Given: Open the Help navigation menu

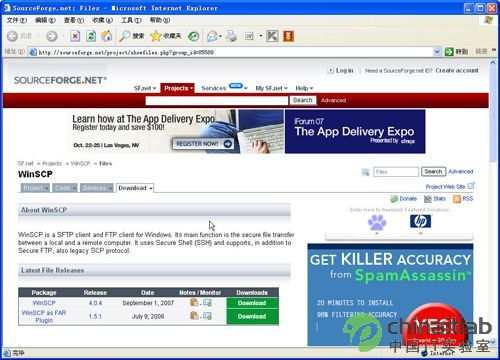Looking at the screenshot, I should click(304, 88).
